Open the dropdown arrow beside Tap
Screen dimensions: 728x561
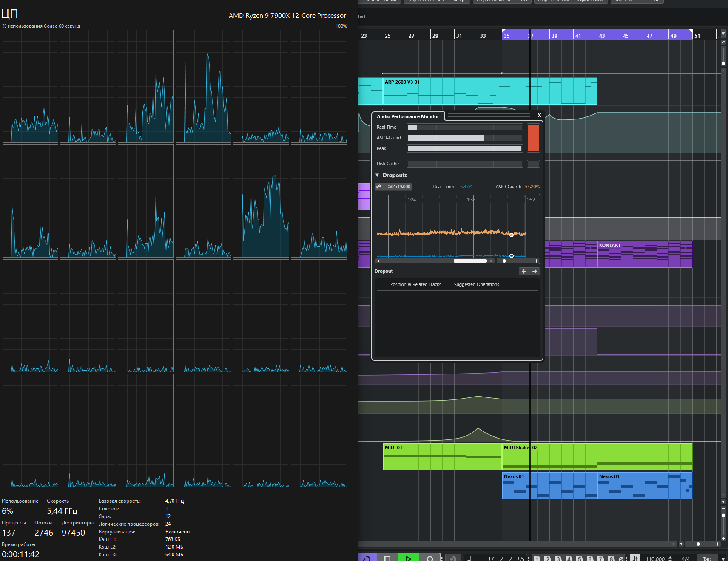(723, 558)
